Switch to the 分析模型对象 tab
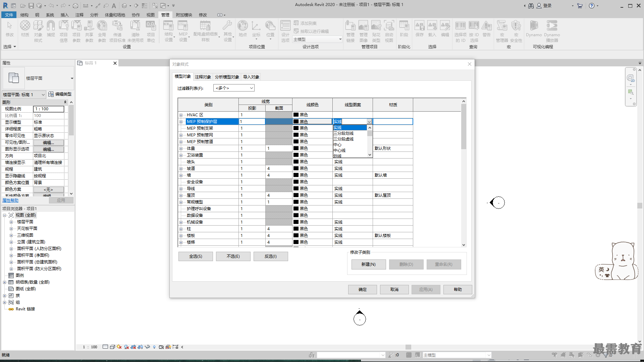 [x=227, y=77]
